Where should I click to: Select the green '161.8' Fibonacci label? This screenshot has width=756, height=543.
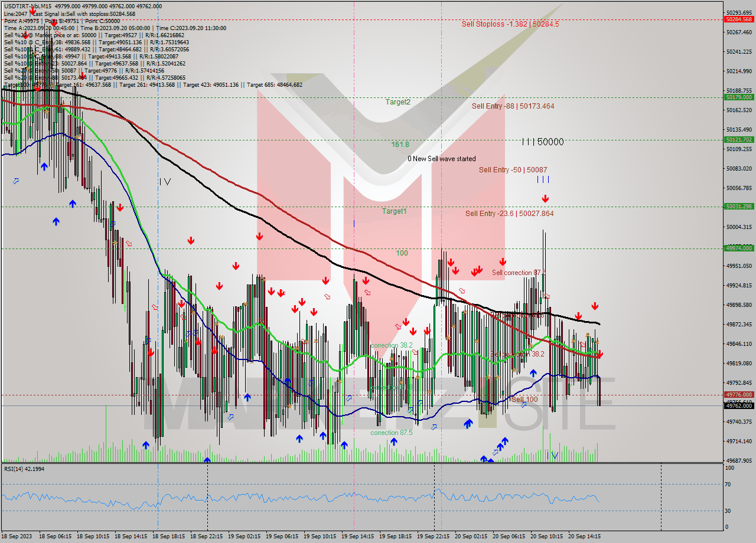tap(400, 144)
